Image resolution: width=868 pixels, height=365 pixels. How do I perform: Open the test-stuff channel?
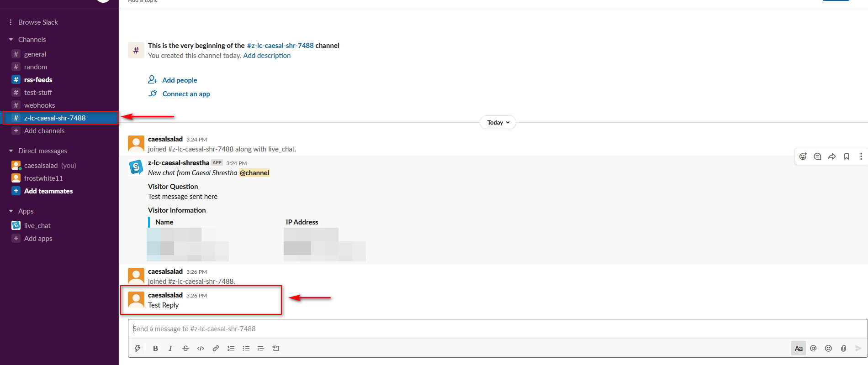pos(38,92)
